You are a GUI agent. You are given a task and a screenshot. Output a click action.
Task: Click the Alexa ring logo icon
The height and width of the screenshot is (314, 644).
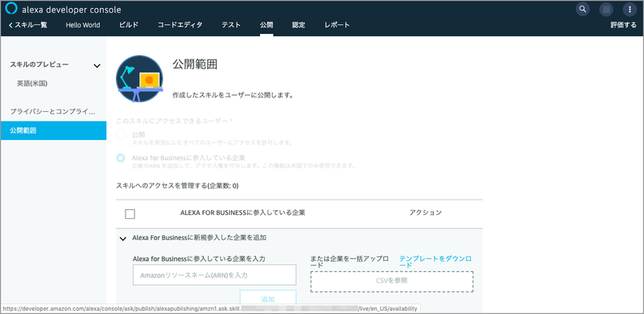point(11,9)
